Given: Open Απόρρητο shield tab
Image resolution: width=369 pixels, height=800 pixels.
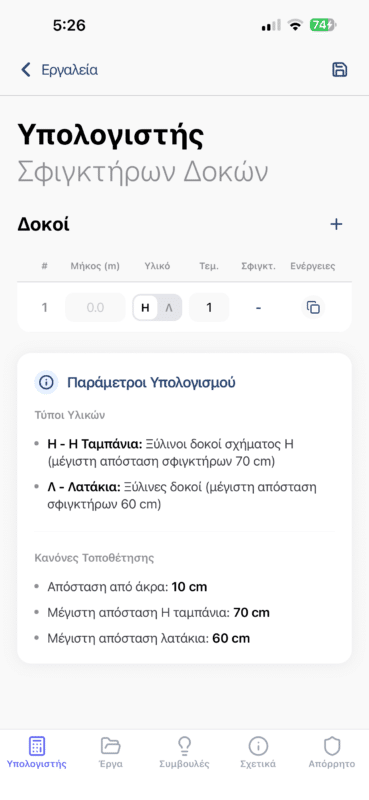Looking at the screenshot, I should tap(332, 753).
